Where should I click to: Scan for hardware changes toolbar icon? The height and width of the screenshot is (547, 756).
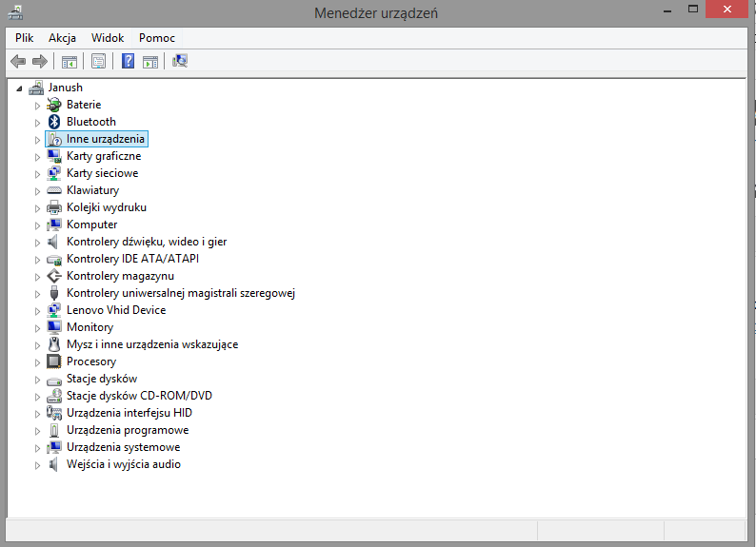pos(180,61)
